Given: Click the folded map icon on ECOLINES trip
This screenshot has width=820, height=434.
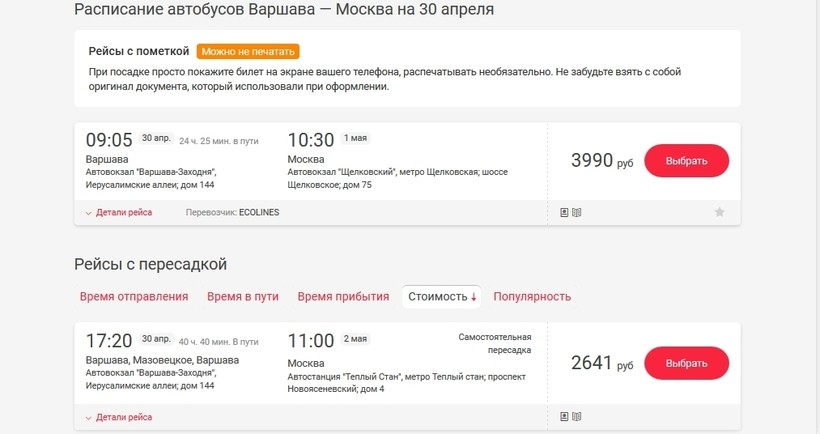Looking at the screenshot, I should tap(577, 212).
